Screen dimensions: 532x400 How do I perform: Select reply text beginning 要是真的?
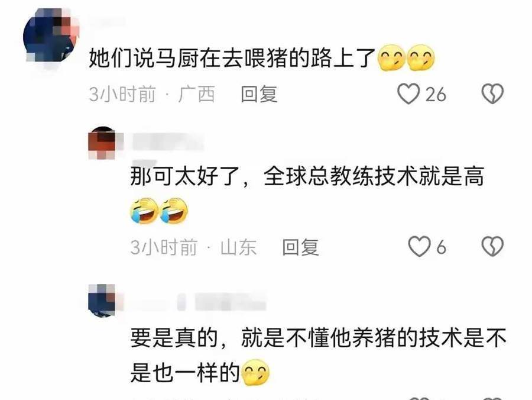coord(318,355)
